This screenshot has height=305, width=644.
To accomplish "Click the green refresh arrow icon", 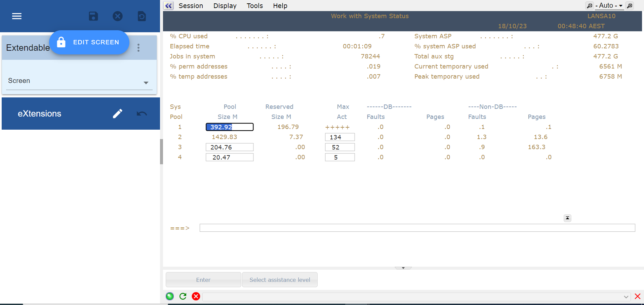I will click(183, 296).
